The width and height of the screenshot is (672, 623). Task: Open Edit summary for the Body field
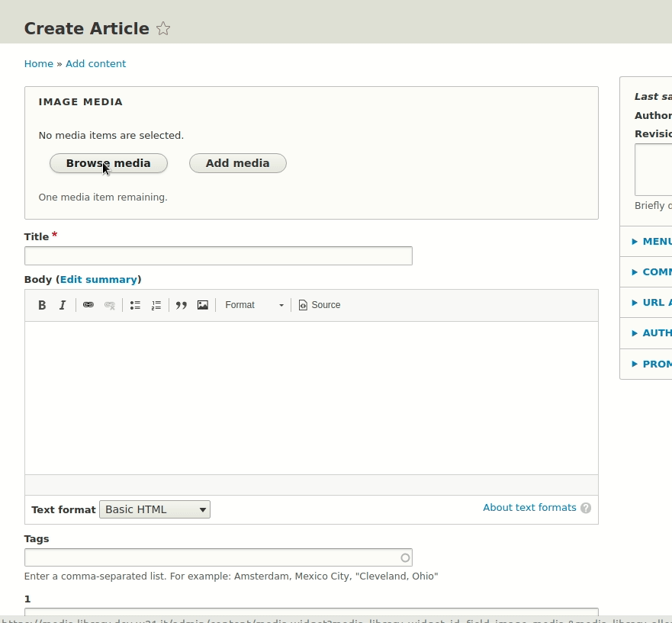[99, 279]
